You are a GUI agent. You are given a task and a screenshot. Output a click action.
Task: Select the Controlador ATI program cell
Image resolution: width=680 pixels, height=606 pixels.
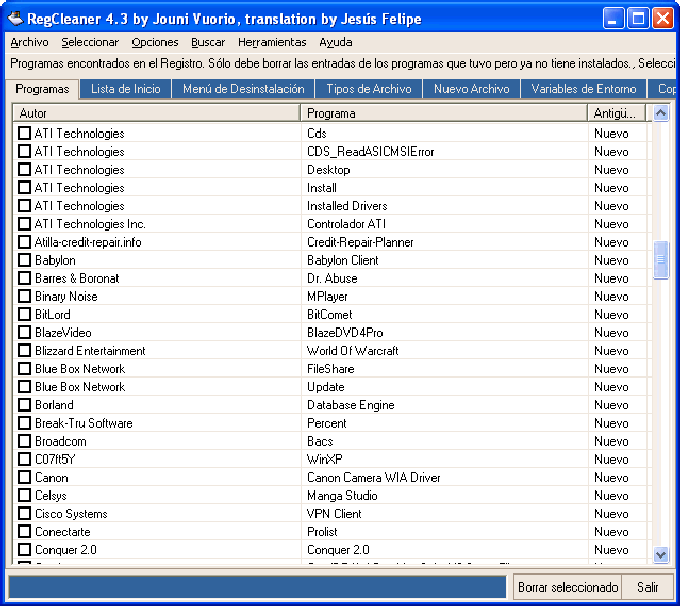click(347, 224)
